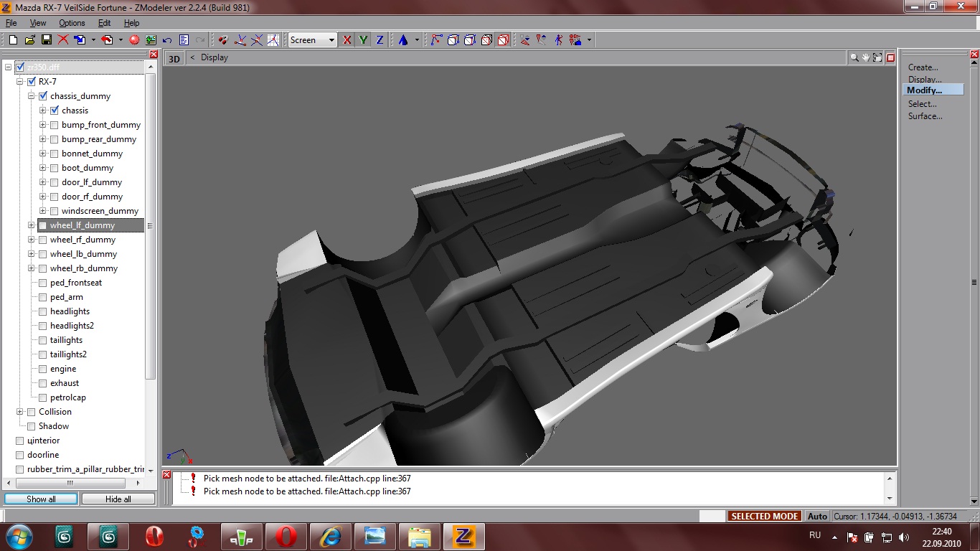Select the pan hand tool in viewport
The width and height of the screenshot is (980, 551).
[x=866, y=57]
